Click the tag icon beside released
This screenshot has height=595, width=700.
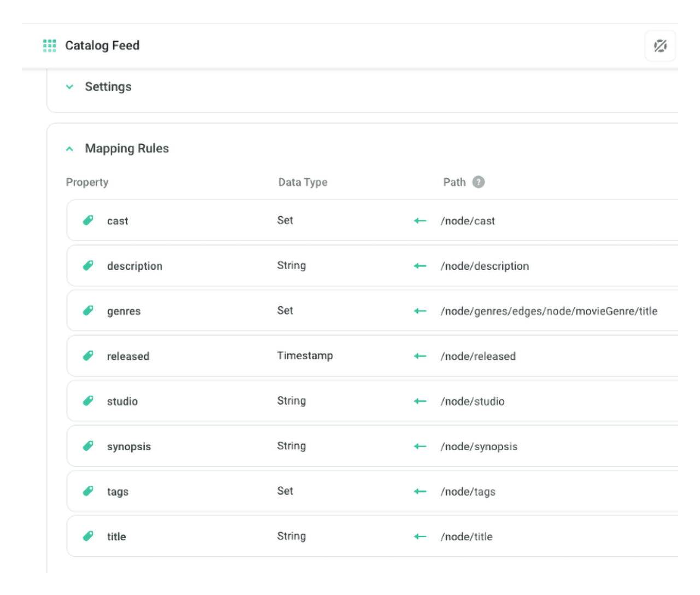tap(88, 356)
